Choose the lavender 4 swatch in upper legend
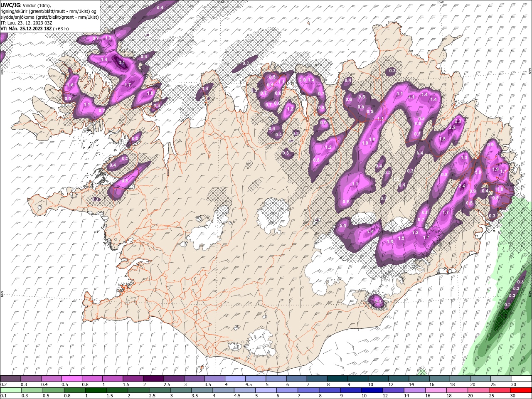Viewport: 532px width, 399px height. click(x=235, y=379)
